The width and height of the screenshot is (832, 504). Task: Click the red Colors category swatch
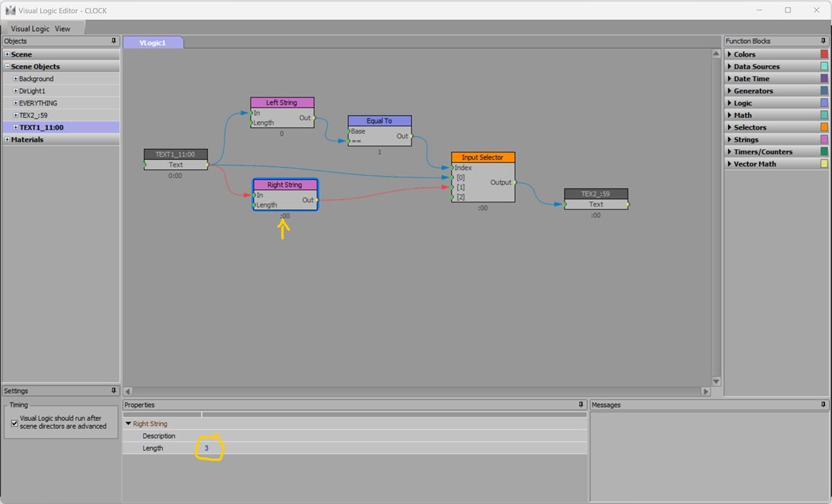824,54
